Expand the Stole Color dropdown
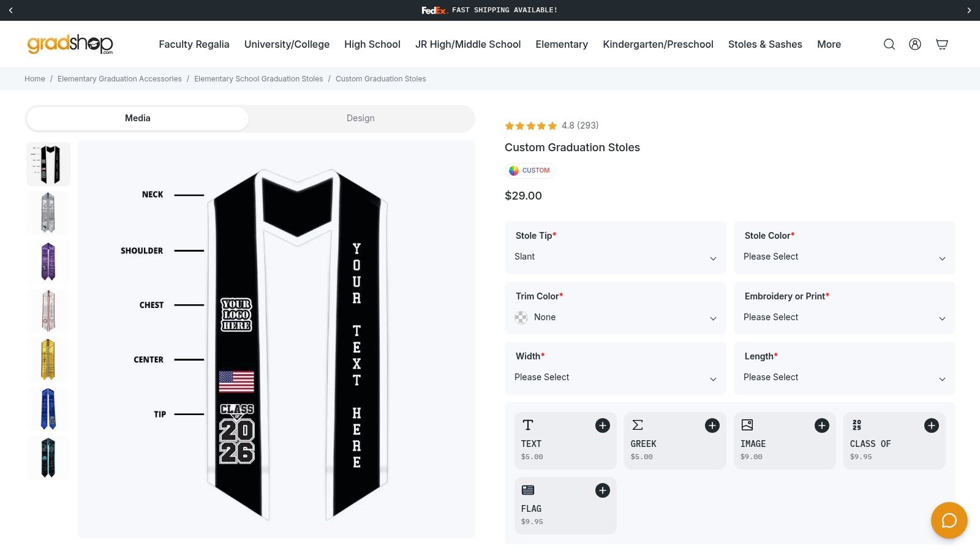The height and width of the screenshot is (551, 980). click(845, 247)
